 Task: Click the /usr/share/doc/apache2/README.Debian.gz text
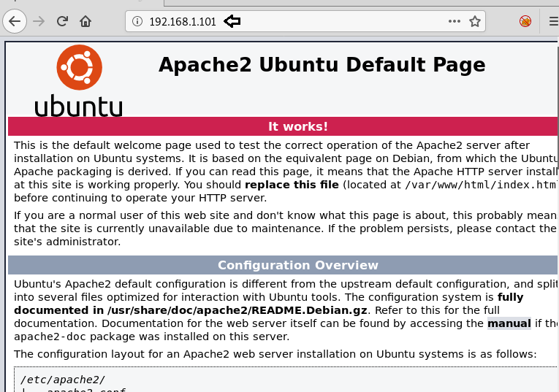237,310
